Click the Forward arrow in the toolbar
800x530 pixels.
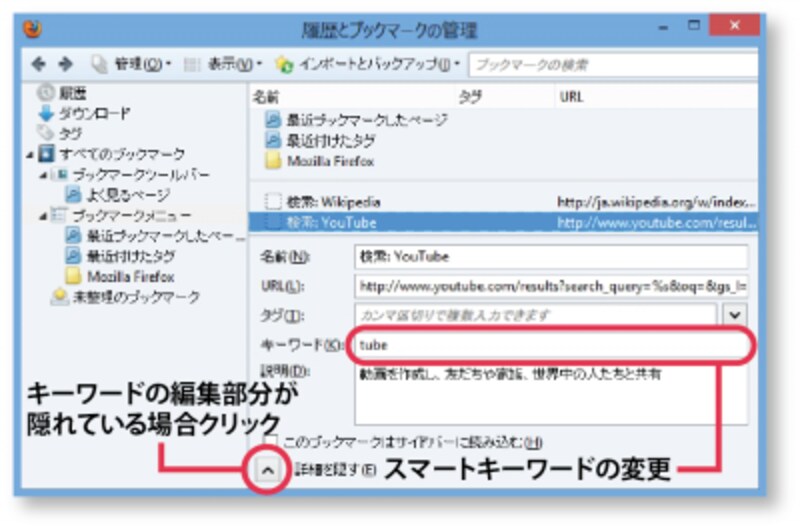click(x=65, y=64)
